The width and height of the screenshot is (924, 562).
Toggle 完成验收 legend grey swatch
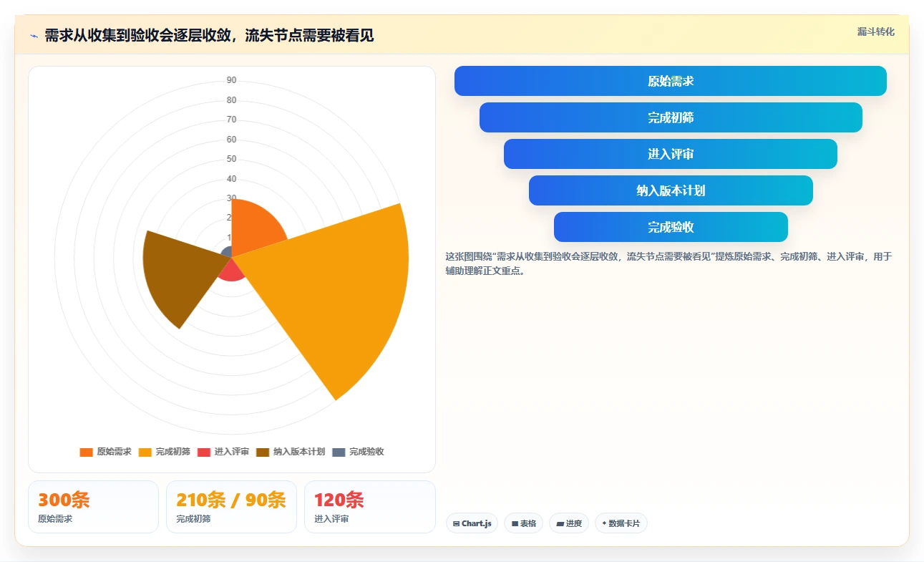[x=339, y=452]
